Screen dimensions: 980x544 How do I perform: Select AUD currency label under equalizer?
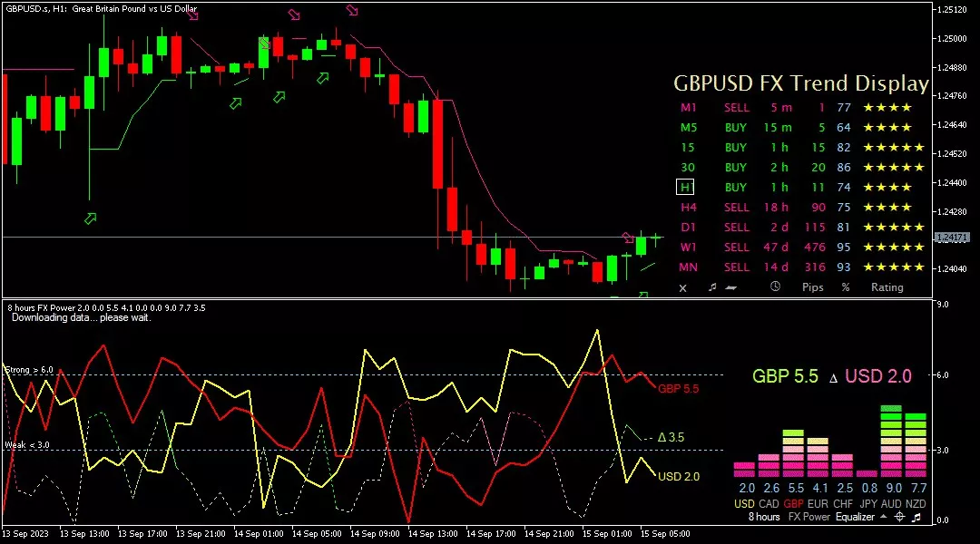click(x=891, y=503)
